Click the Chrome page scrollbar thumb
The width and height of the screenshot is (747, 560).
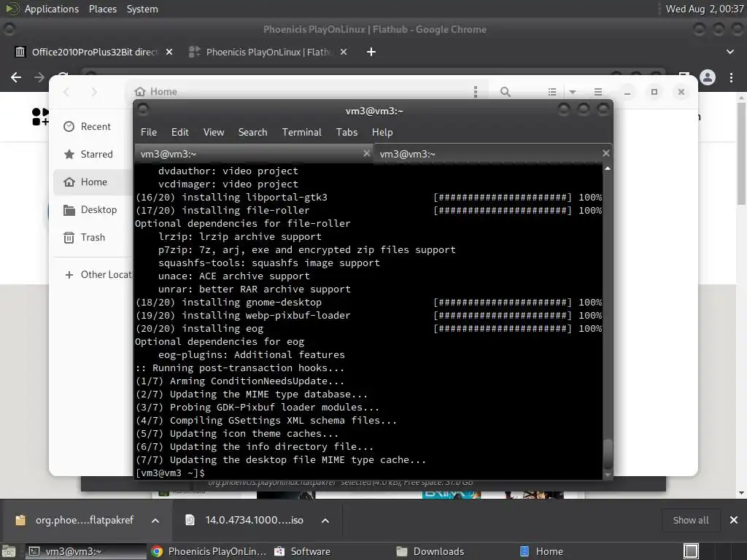point(741,153)
